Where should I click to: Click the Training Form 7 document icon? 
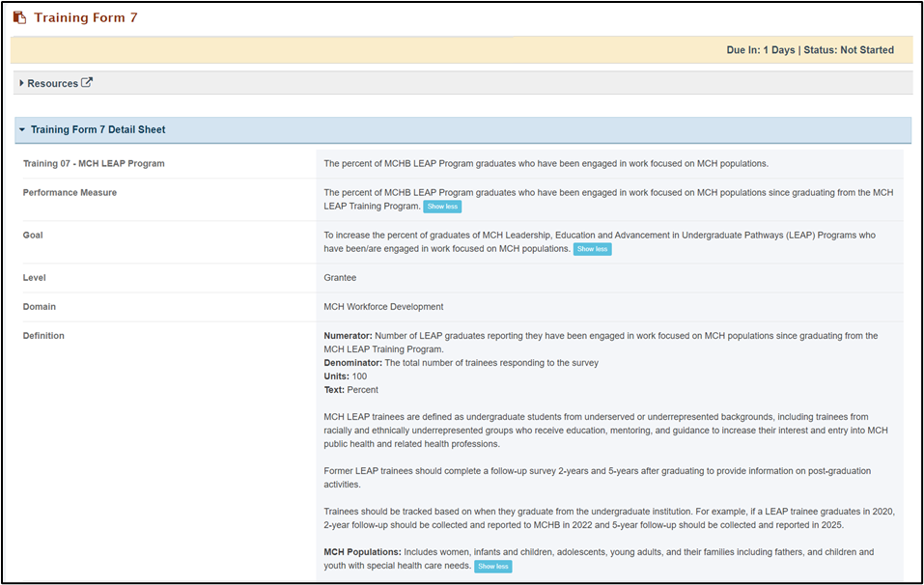(x=19, y=17)
